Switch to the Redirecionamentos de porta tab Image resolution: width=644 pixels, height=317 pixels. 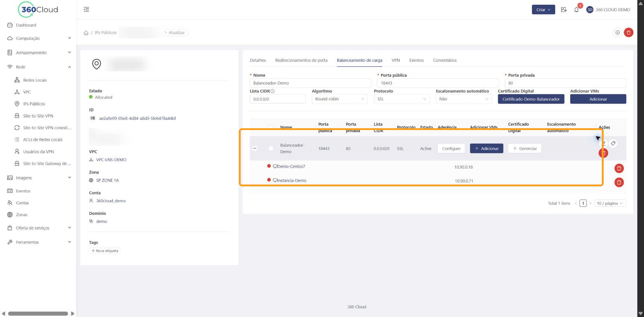tap(301, 60)
